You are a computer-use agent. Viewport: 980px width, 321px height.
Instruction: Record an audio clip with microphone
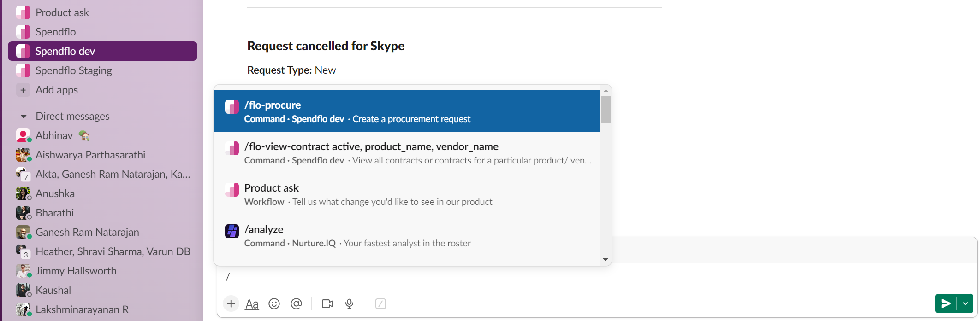350,303
